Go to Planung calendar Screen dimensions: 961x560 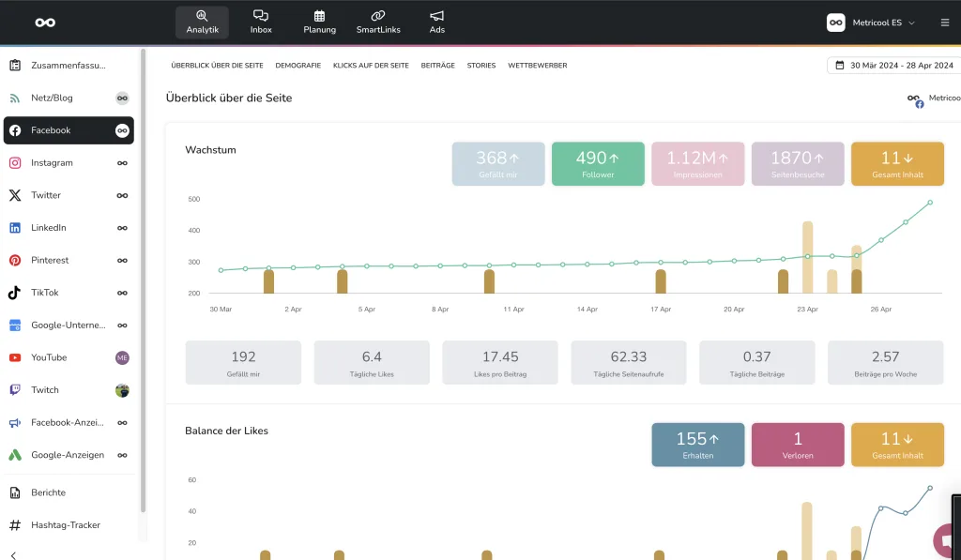(x=319, y=22)
